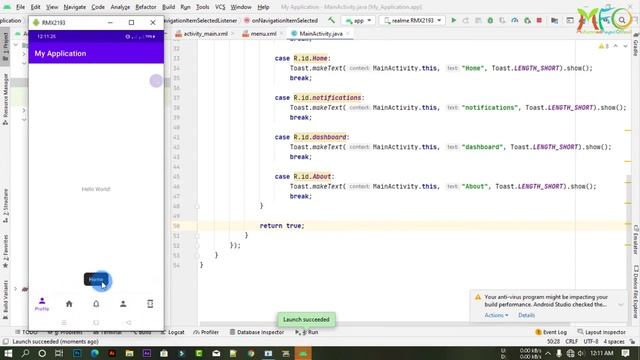640x360 pixels.
Task: Click the 50:28 cursor position in status bar
Action: (553, 342)
